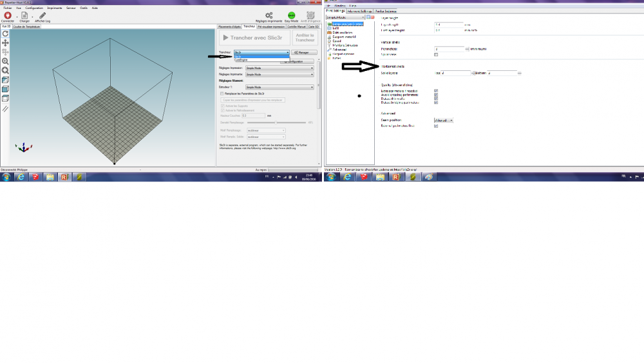This screenshot has height=363, width=644.
Task: Click the Afficher Log pencil icon
Action: point(43,15)
